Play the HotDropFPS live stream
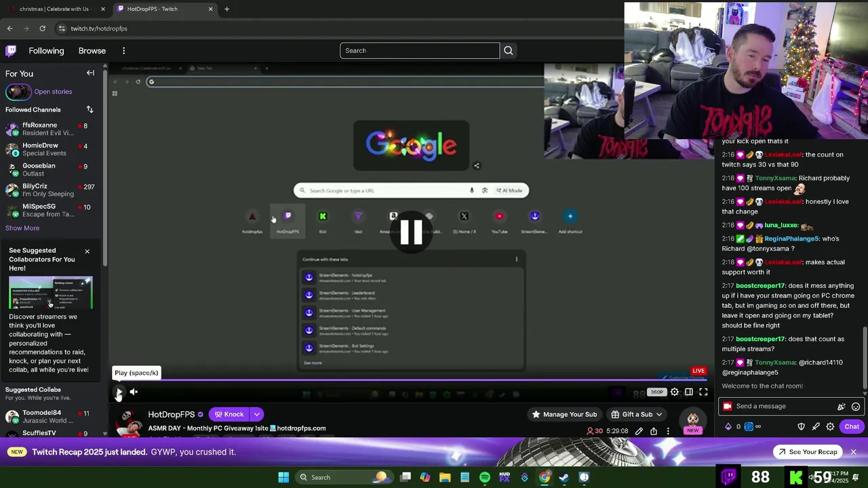 click(x=119, y=392)
